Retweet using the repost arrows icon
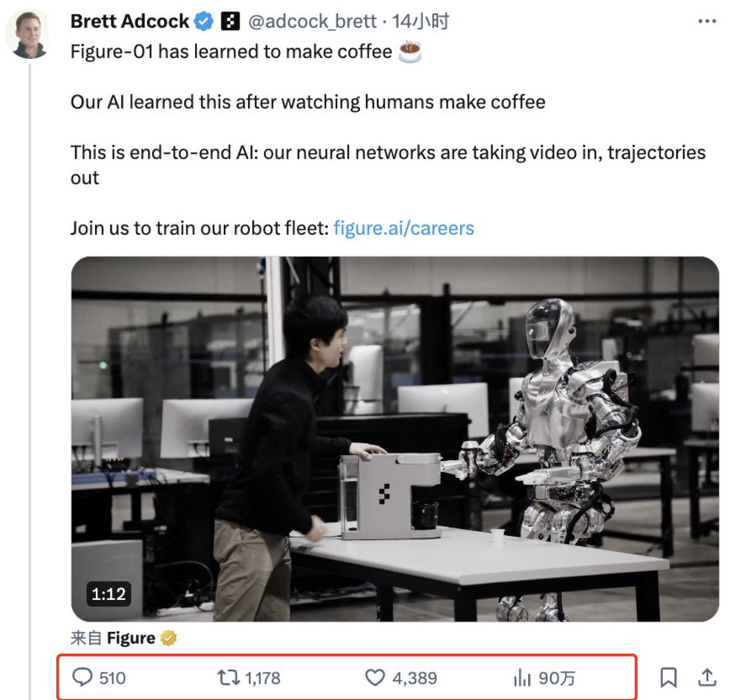The height and width of the screenshot is (700, 730). (x=229, y=677)
